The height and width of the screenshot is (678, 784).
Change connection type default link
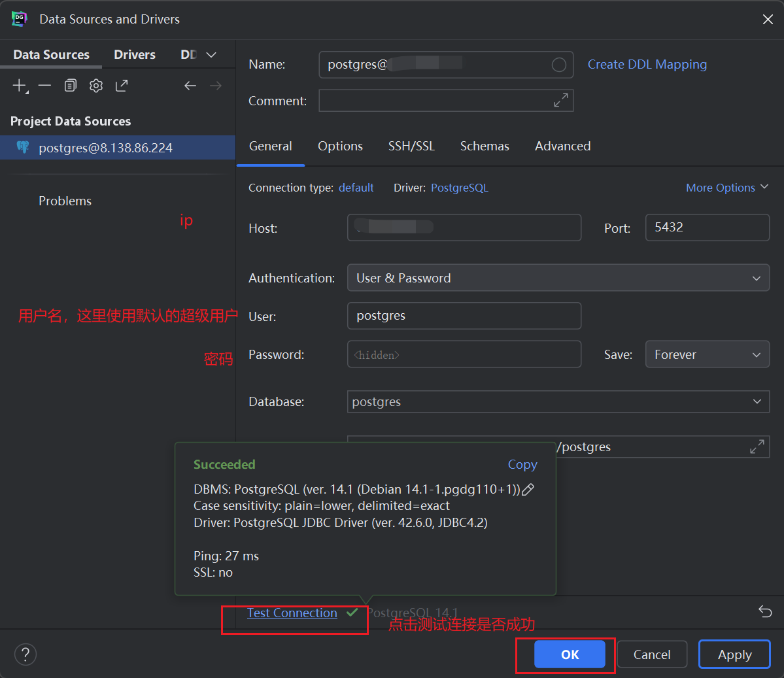coord(356,188)
